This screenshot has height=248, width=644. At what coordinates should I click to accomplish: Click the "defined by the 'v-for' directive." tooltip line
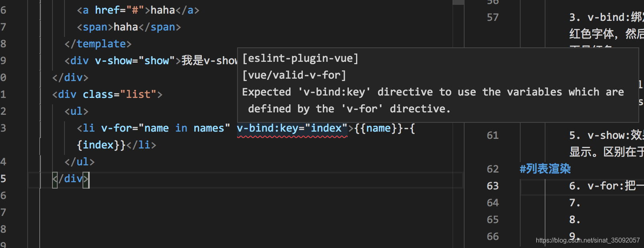point(349,109)
